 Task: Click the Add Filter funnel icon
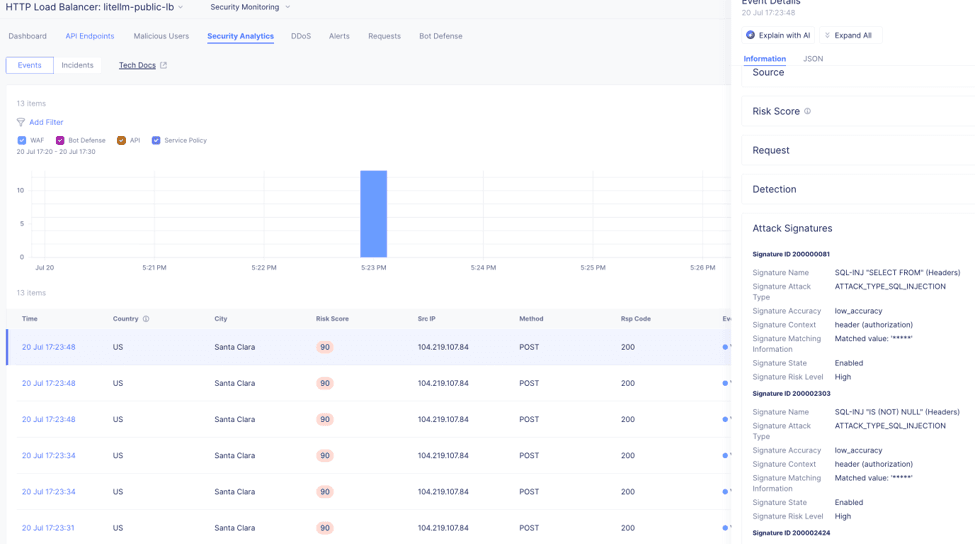click(21, 122)
